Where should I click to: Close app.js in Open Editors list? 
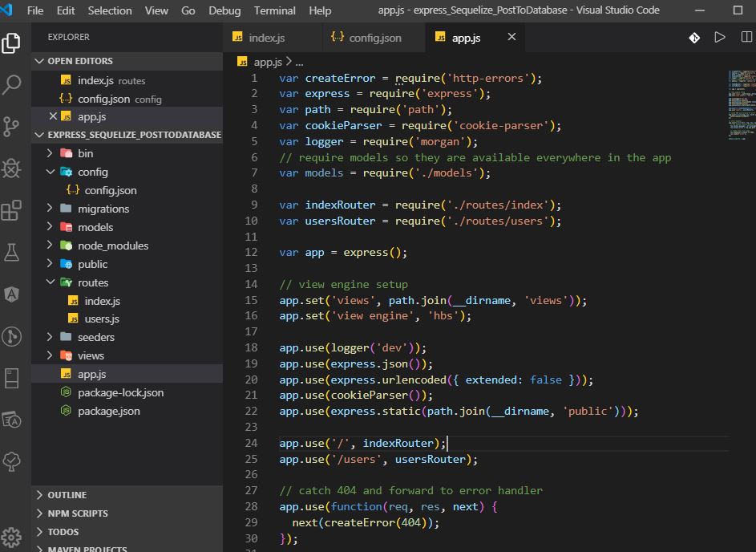tap(53, 116)
